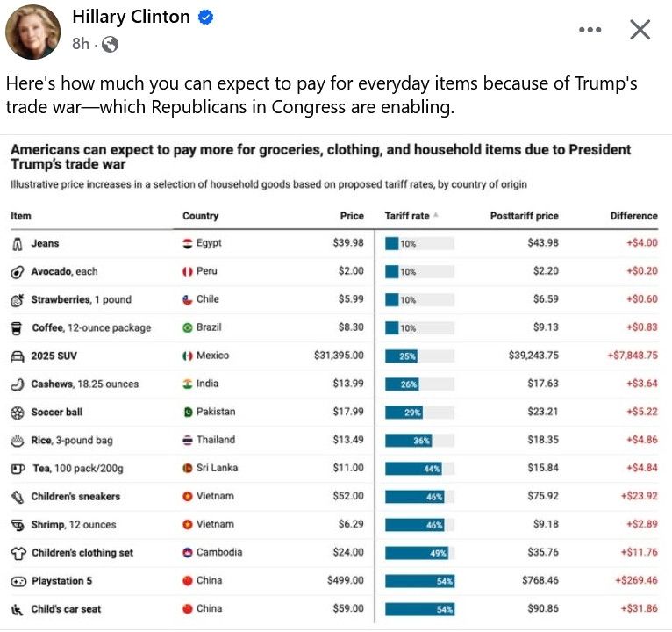Screen dimensions: 672x632
Task: Click the Difference column header
Action: 633,216
